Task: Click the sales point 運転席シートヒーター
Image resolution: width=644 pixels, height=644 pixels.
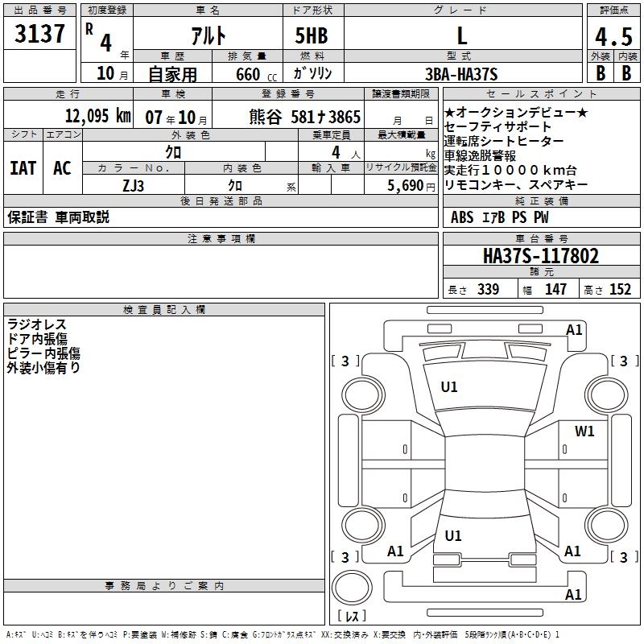Action: tap(504, 141)
